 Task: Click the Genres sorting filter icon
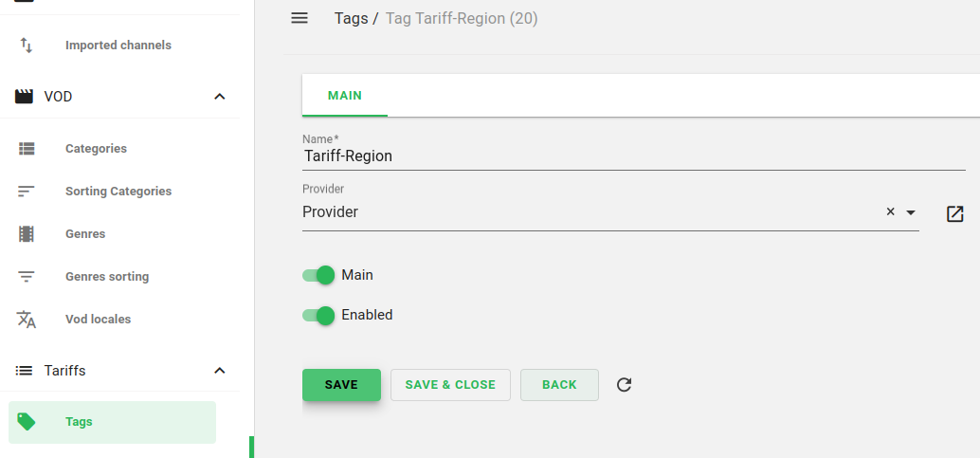point(27,277)
